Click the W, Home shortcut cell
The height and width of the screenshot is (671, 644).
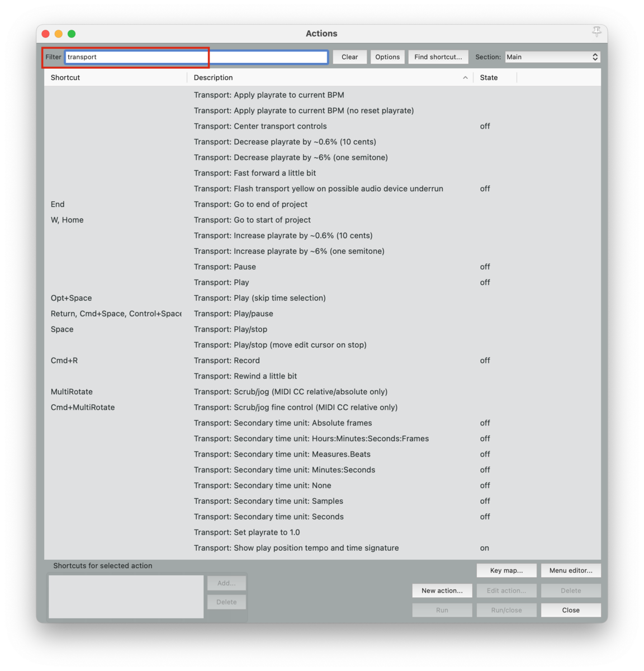point(67,220)
